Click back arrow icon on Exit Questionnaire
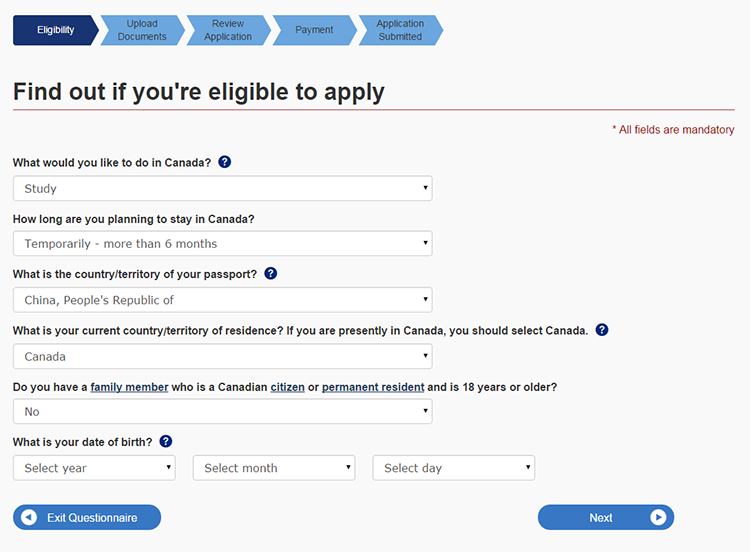The height and width of the screenshot is (552, 750). pos(29,517)
